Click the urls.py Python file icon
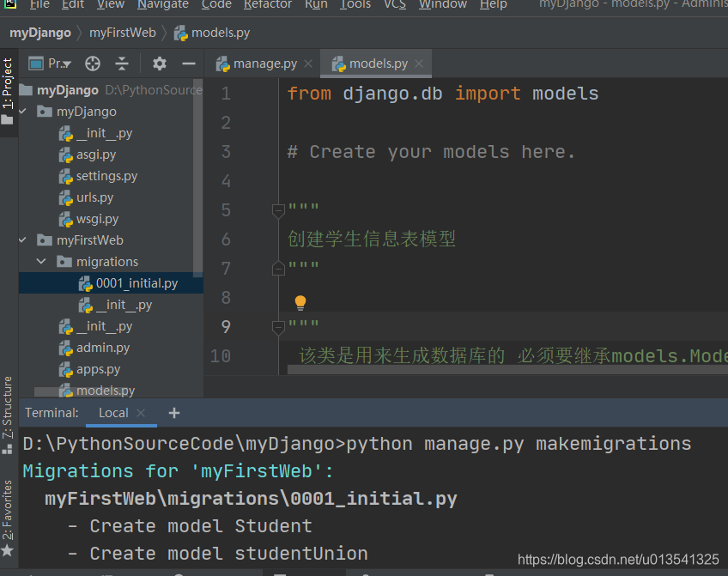 coord(66,197)
